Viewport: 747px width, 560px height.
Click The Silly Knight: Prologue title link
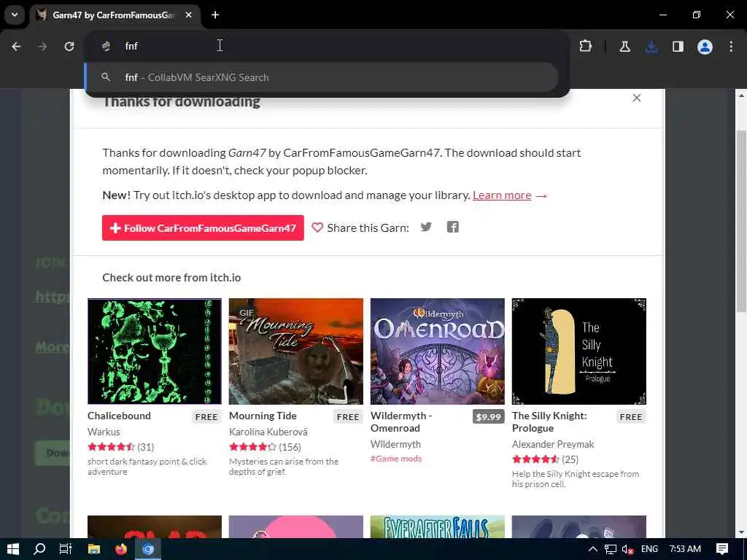pyautogui.click(x=549, y=422)
